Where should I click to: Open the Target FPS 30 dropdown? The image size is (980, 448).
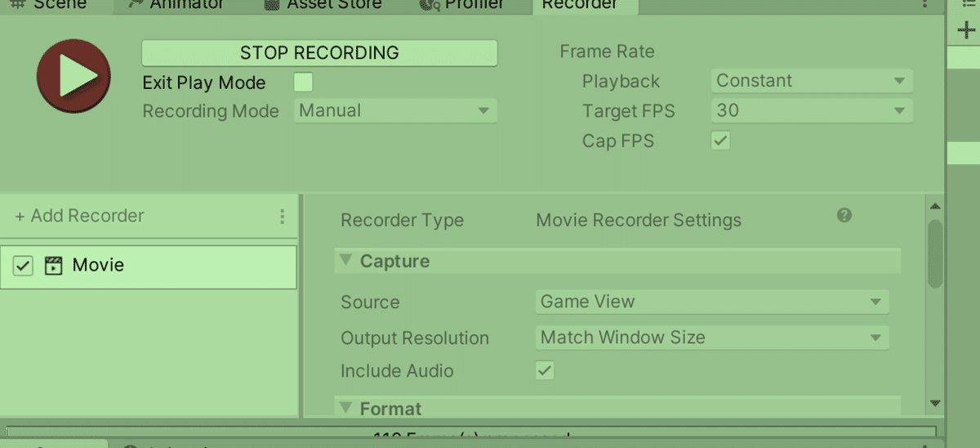(x=812, y=110)
